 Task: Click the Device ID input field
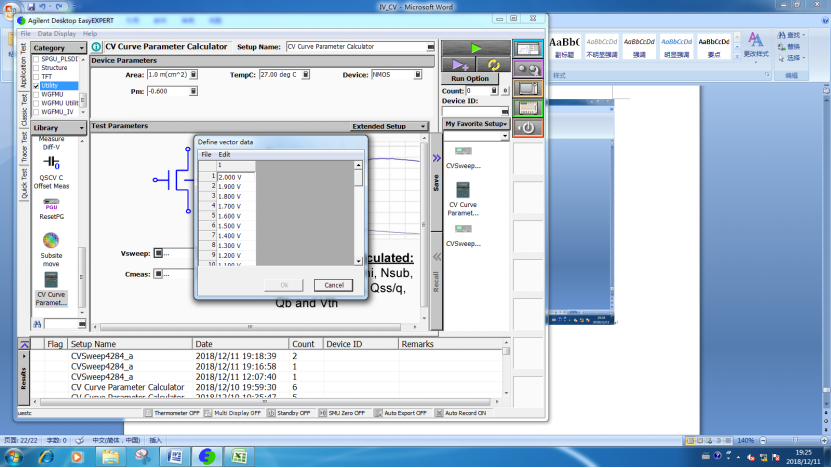tap(472, 111)
